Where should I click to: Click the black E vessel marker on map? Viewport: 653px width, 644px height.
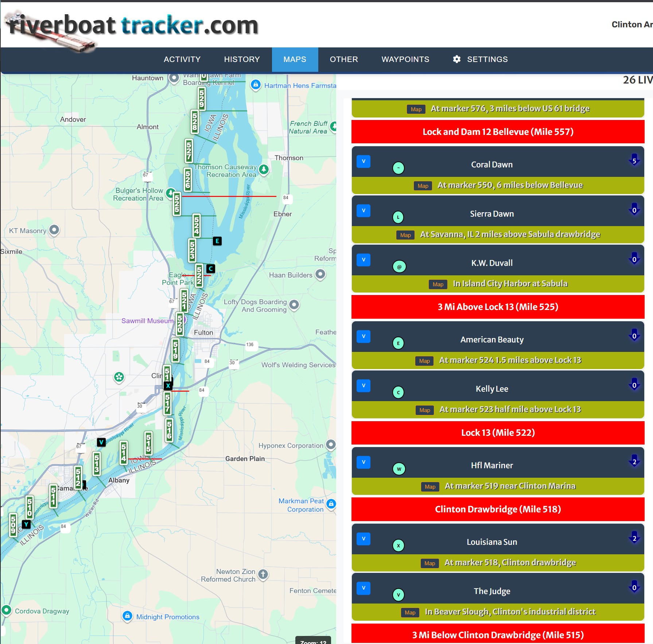(x=217, y=241)
